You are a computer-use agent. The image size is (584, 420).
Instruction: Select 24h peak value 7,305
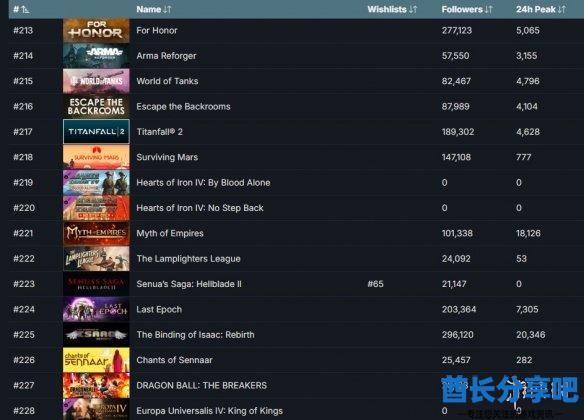pos(527,309)
